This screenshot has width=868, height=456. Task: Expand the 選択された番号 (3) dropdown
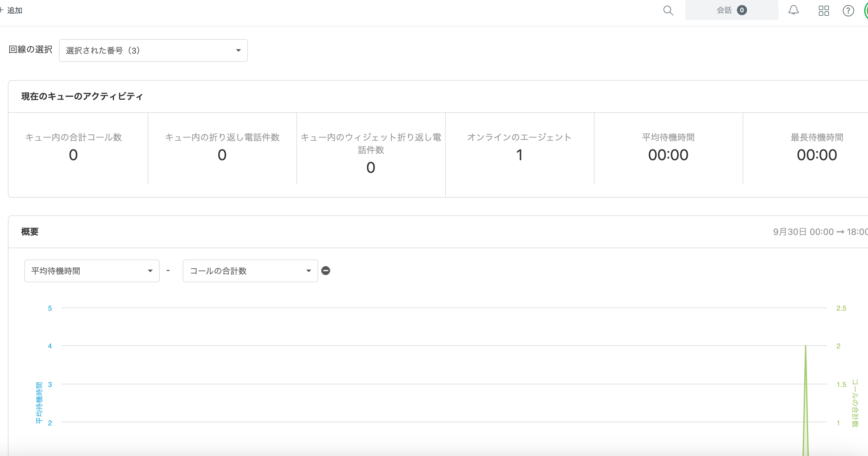[x=153, y=50]
